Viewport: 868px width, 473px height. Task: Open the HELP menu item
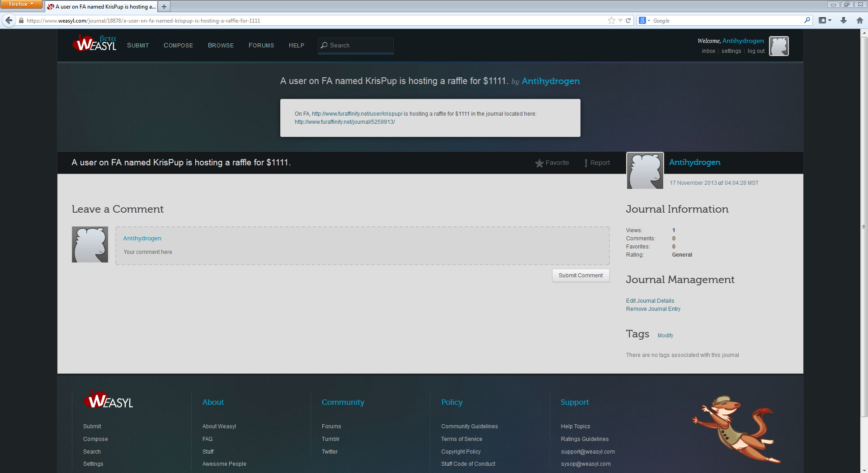[x=297, y=46]
